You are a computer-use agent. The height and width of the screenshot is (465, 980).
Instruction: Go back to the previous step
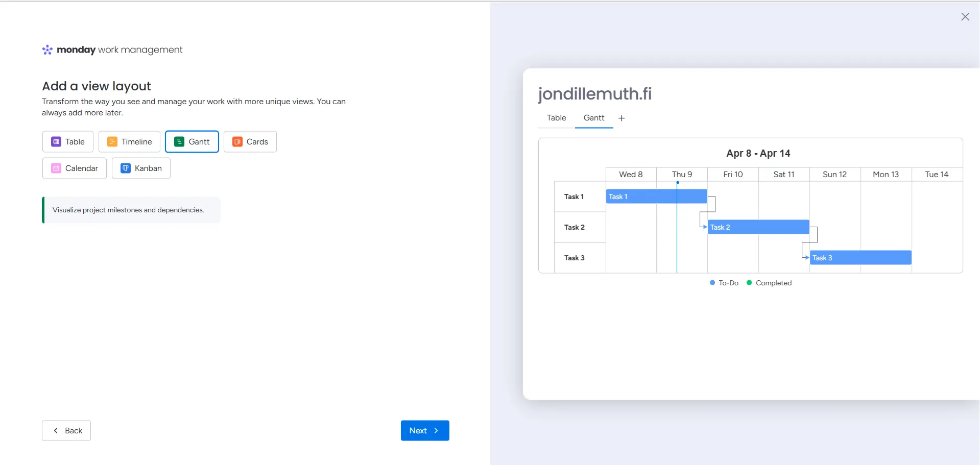point(66,431)
